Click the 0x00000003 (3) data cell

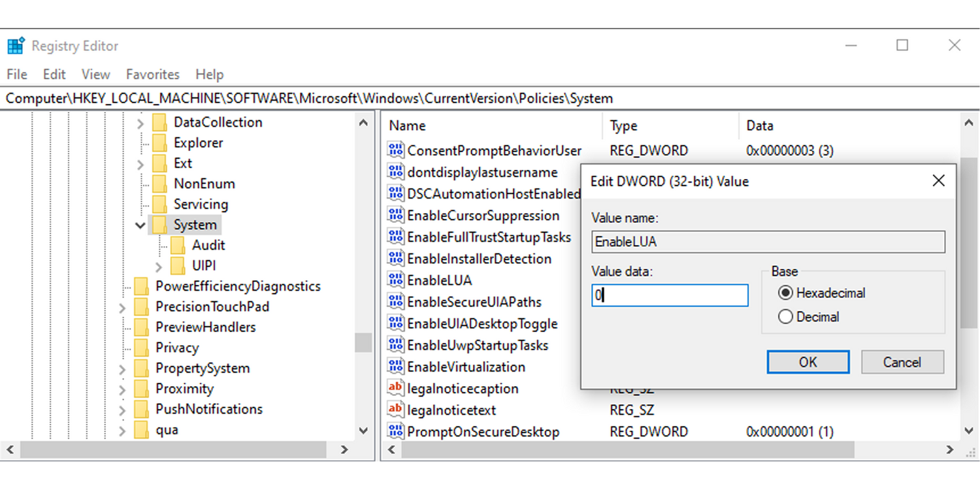[790, 151]
